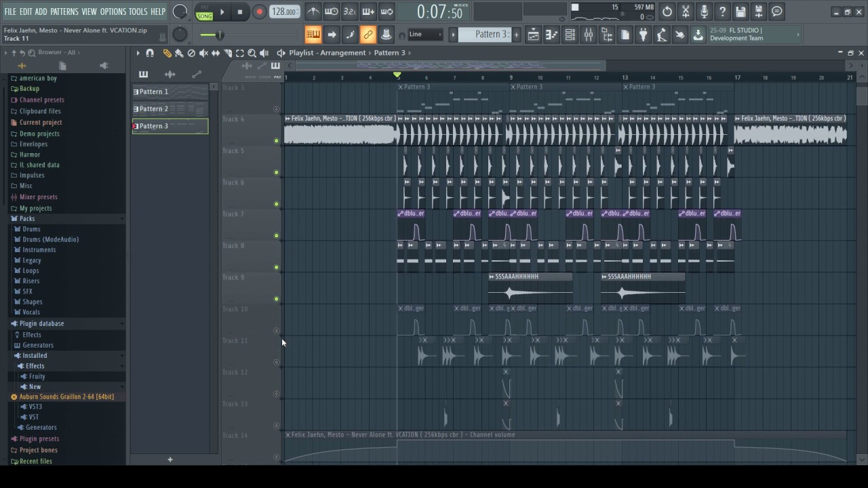Image resolution: width=868 pixels, height=488 pixels.
Task: Toggle step editing mode
Action: point(350,35)
